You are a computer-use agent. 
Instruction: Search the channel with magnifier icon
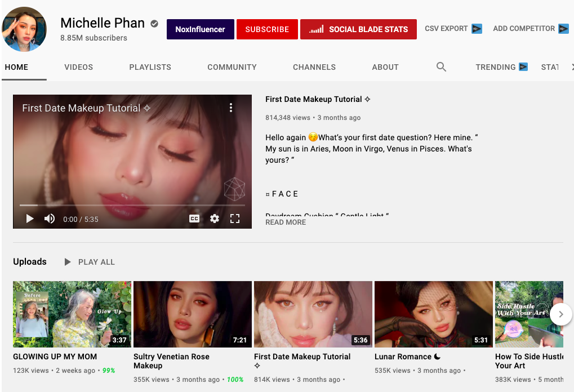[441, 67]
